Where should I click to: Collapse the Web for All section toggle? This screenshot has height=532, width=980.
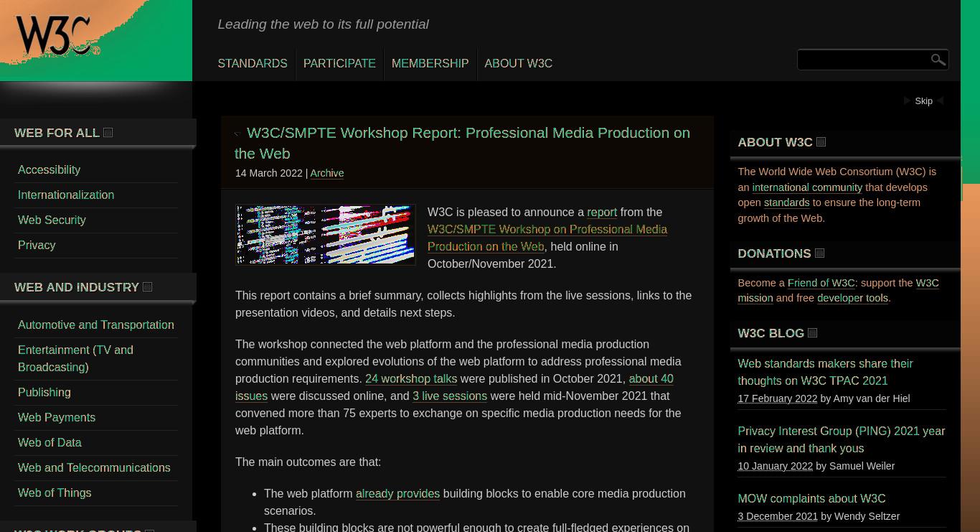[108, 133]
